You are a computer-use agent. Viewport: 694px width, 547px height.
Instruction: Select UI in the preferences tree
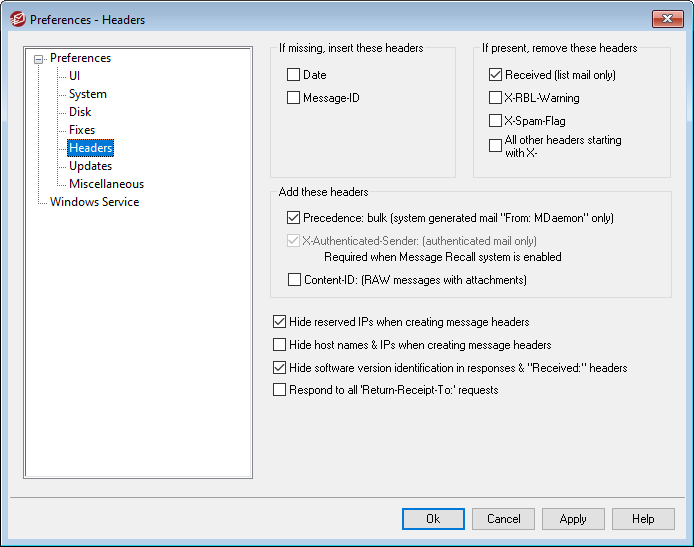tap(75, 76)
